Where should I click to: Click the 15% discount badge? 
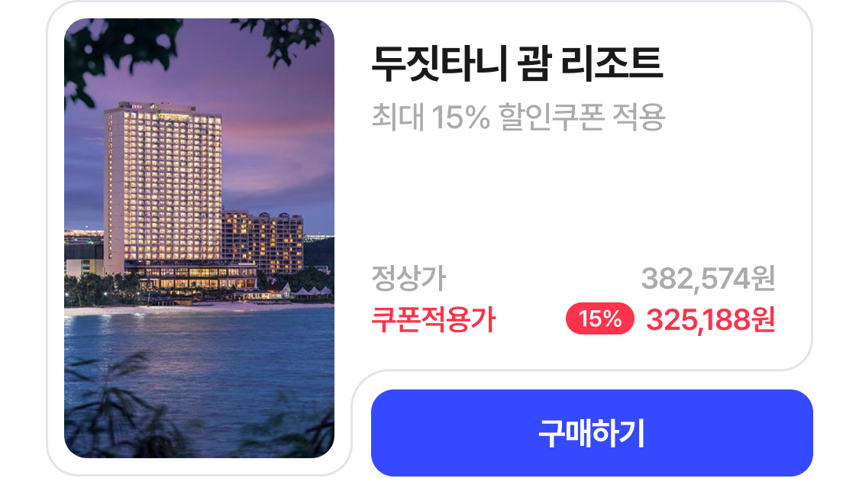click(x=599, y=319)
